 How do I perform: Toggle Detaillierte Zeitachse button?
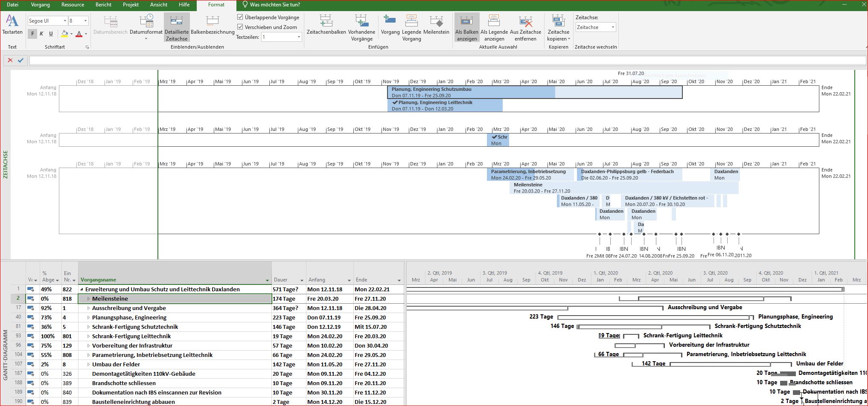click(x=176, y=27)
